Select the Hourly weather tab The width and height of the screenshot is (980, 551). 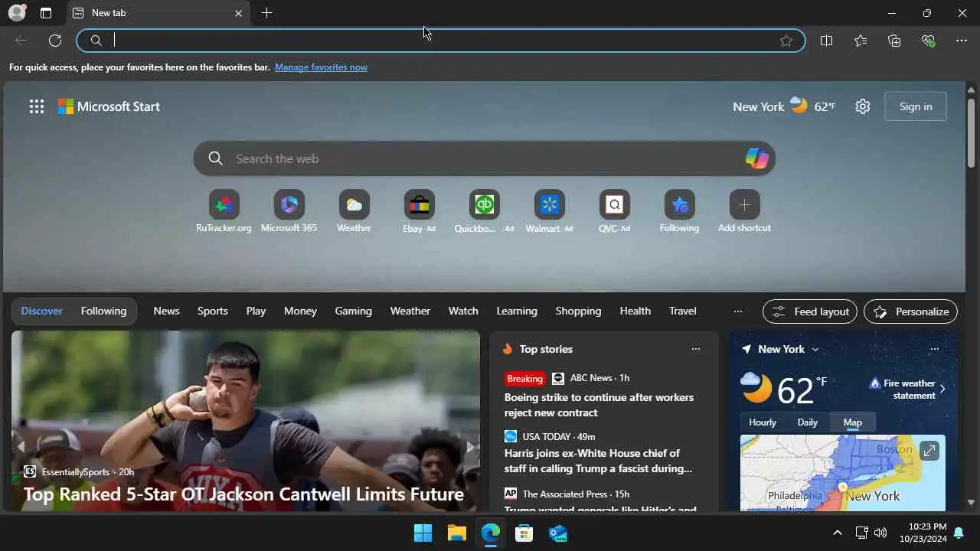[762, 422]
